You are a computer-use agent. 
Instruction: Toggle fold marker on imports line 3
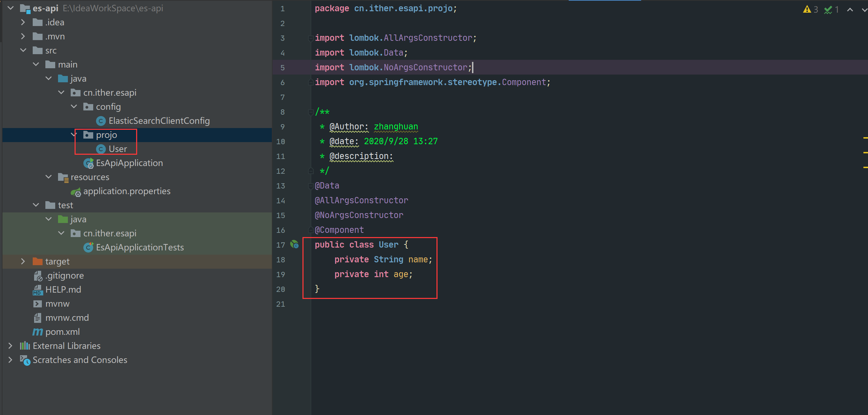click(311, 38)
